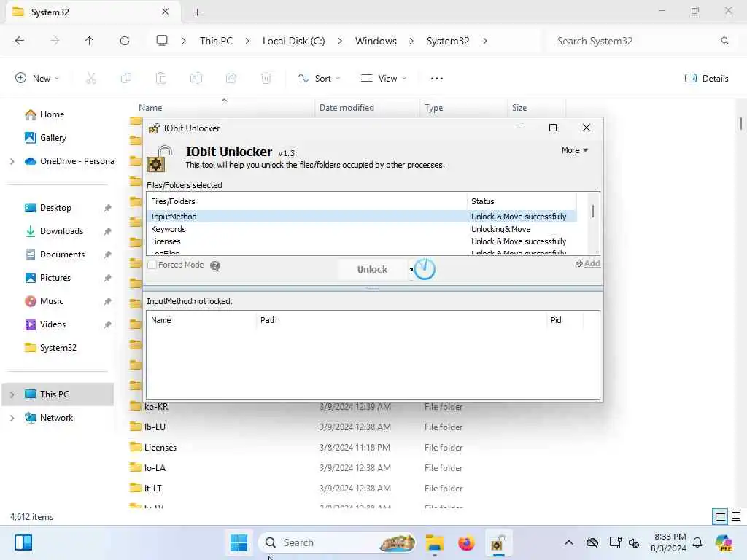Select the Licenses row in IObit list
The height and width of the screenshot is (560, 747).
click(362, 241)
